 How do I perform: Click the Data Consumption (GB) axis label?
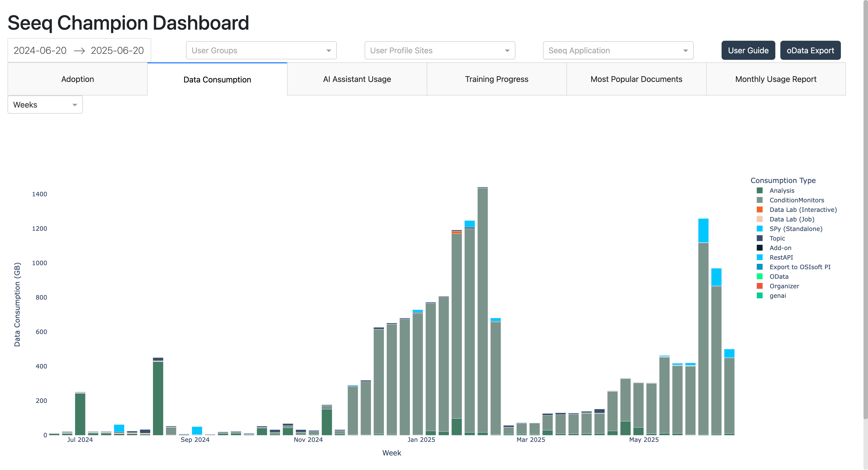(x=17, y=304)
